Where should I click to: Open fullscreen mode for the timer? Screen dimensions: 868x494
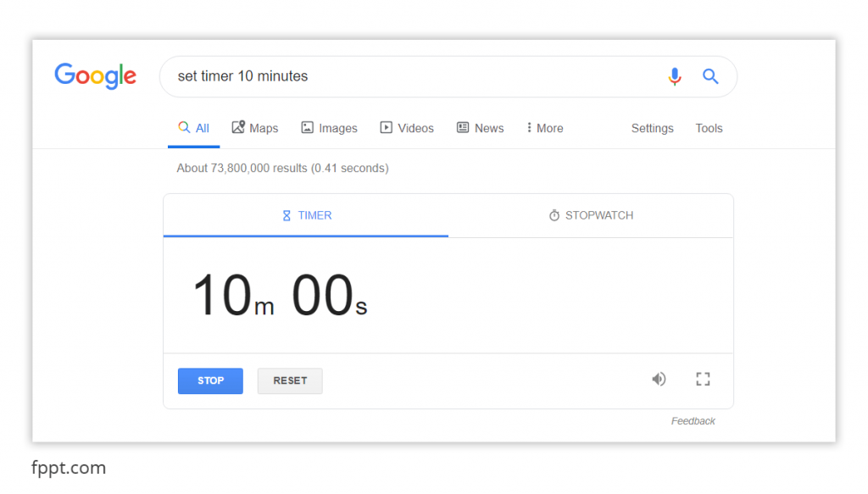703,379
